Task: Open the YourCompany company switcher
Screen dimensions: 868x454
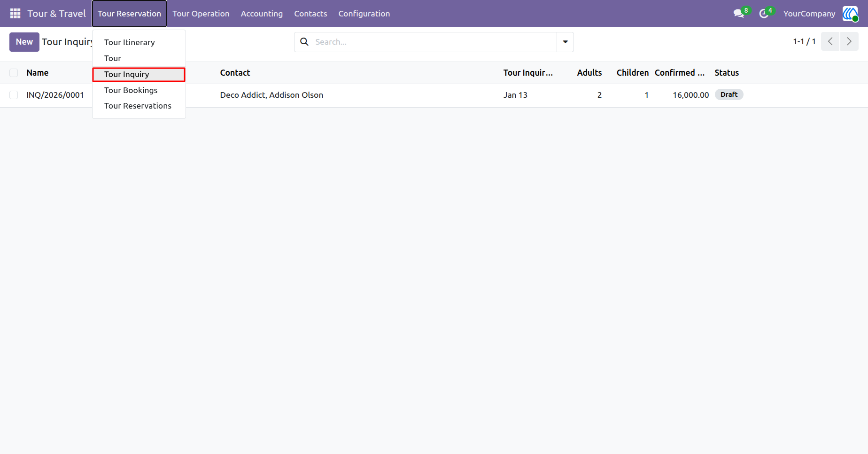Action: 809,14
